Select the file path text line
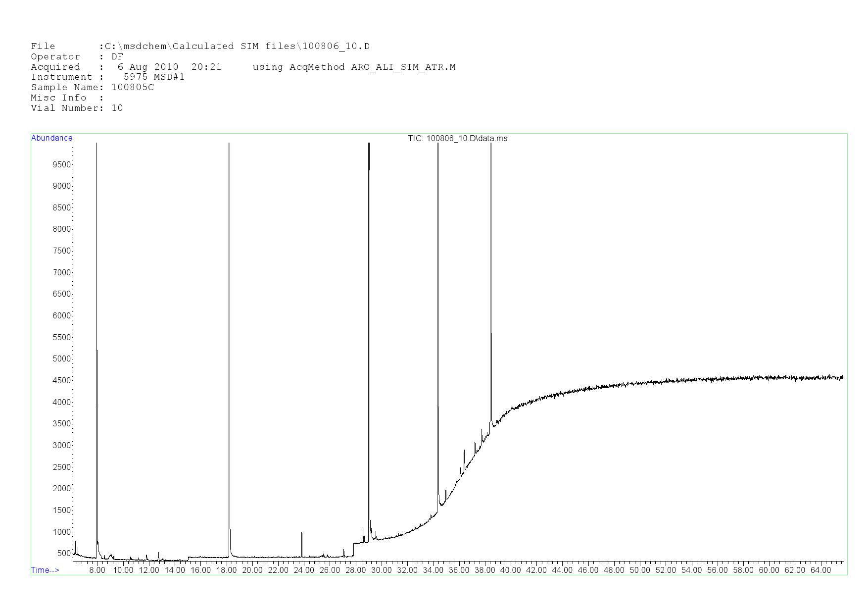 (x=200, y=47)
